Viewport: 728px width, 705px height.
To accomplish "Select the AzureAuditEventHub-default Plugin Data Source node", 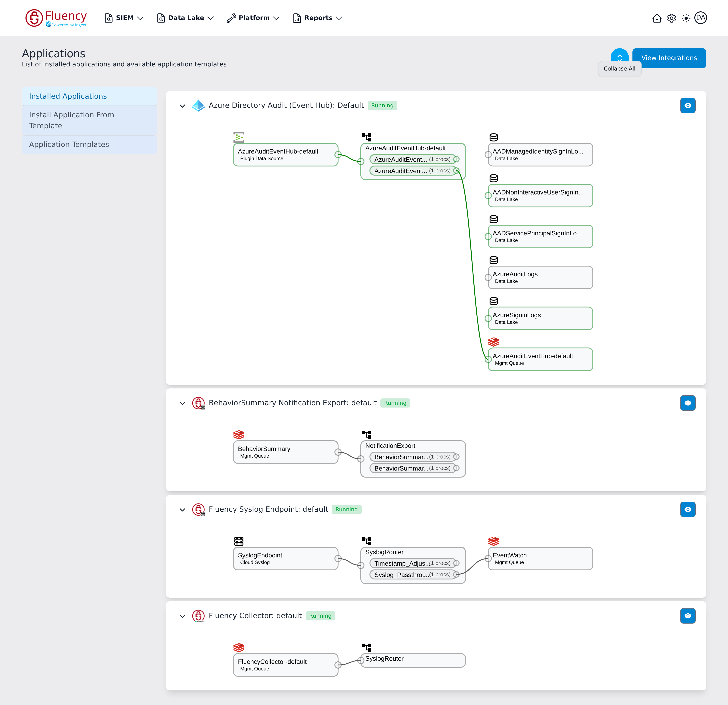I will click(x=286, y=154).
